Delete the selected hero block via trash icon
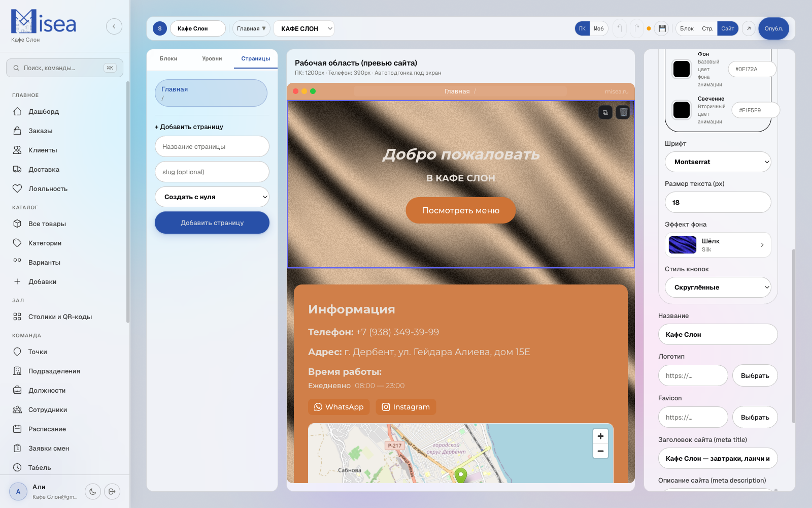This screenshot has height=508, width=812. pos(623,112)
